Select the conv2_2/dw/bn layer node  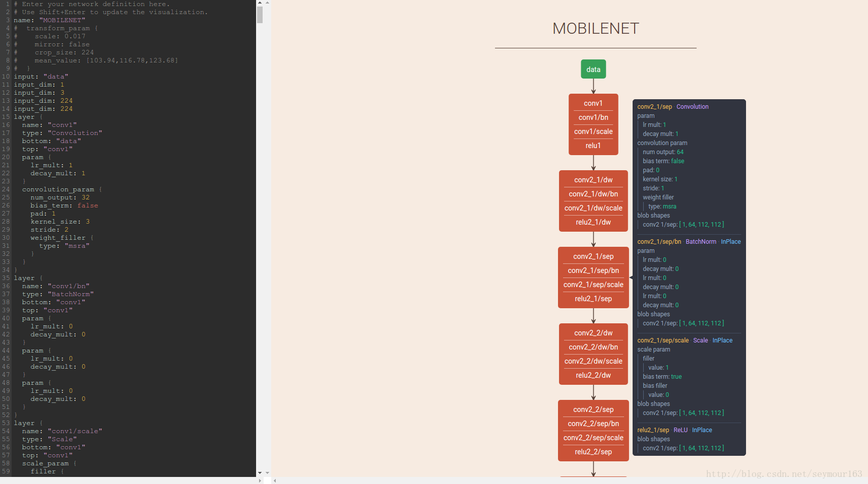tap(593, 347)
